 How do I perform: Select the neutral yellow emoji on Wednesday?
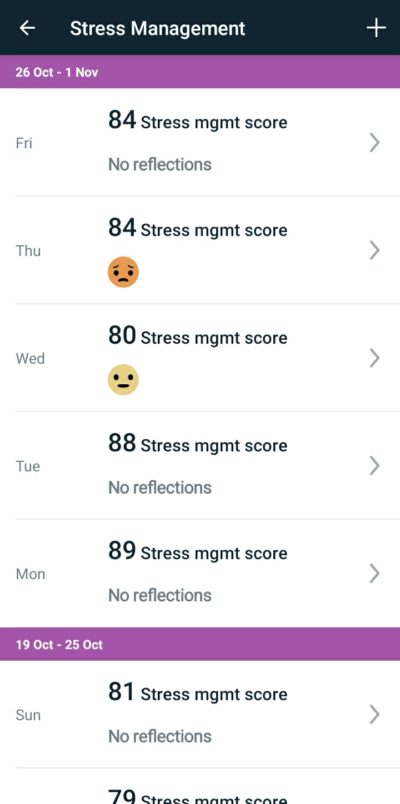coord(123,380)
